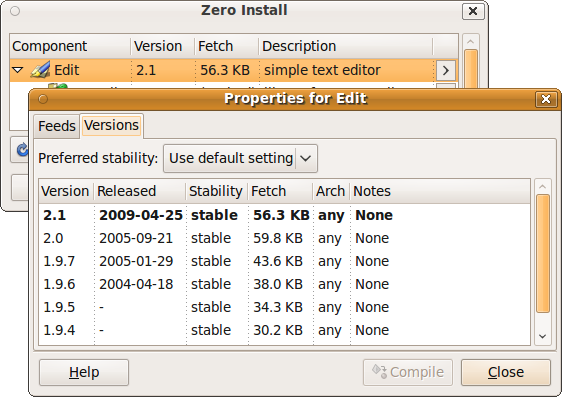This screenshot has height=397, width=562.
Task: Click the versions list scrollbar thumb
Action: [x=543, y=254]
